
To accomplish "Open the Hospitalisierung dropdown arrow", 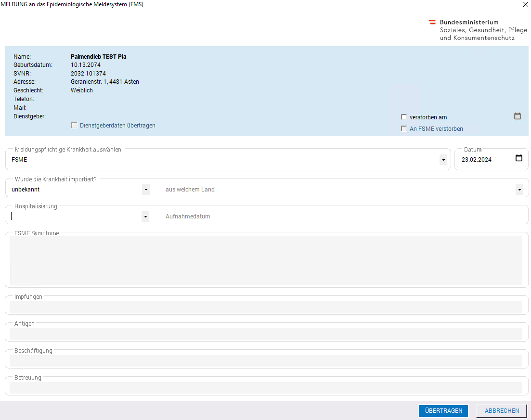I will point(145,216).
